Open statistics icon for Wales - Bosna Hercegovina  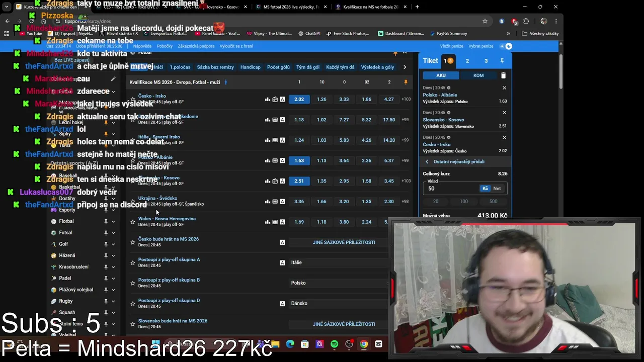coord(268,222)
